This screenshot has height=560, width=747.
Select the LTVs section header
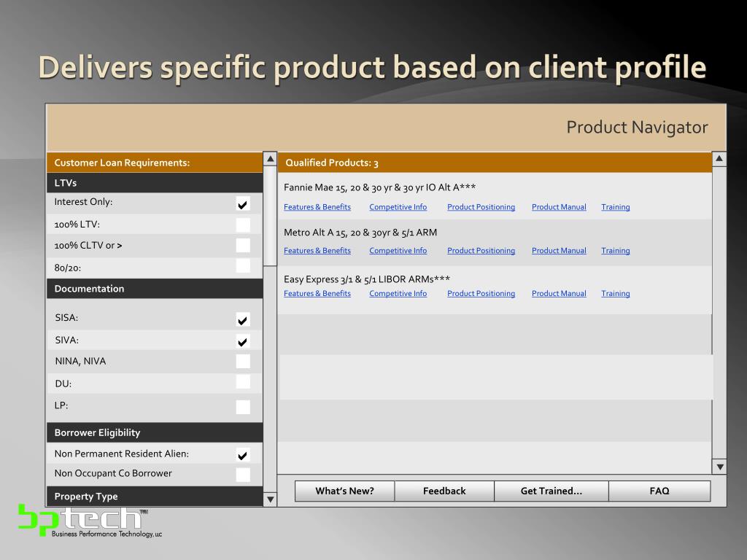(155, 183)
